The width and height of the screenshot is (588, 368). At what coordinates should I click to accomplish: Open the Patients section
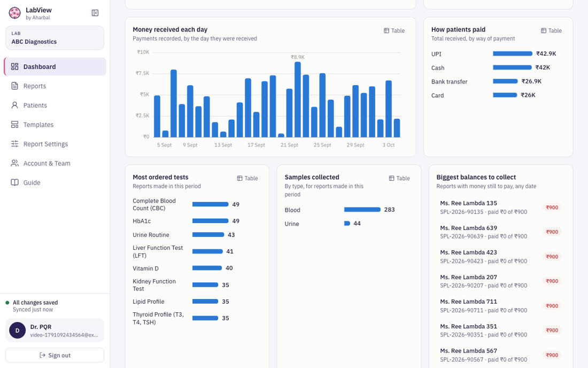(55, 105)
